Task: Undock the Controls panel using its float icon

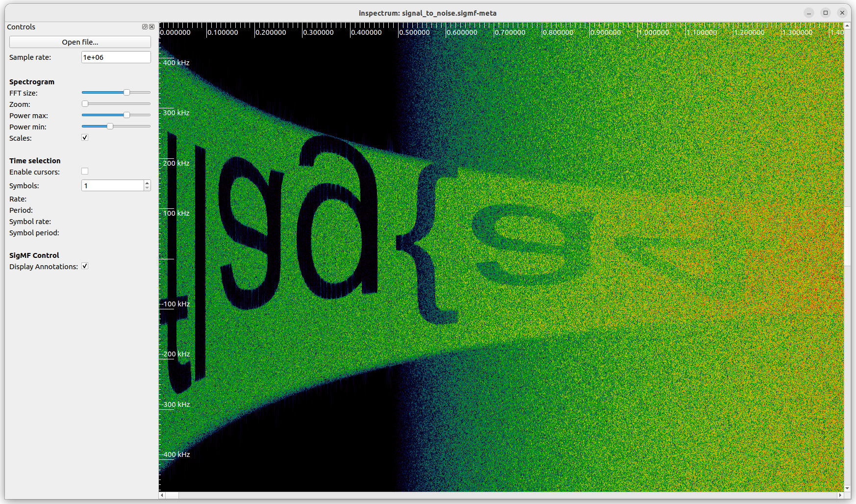Action: (145, 27)
